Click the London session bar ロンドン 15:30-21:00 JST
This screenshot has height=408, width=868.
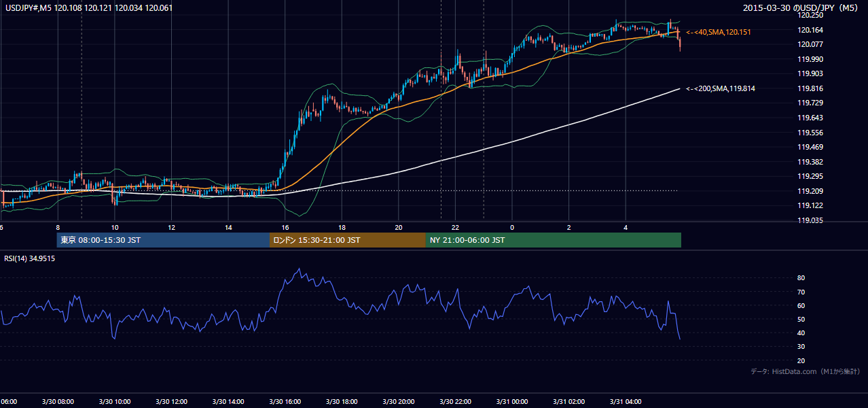(348, 240)
